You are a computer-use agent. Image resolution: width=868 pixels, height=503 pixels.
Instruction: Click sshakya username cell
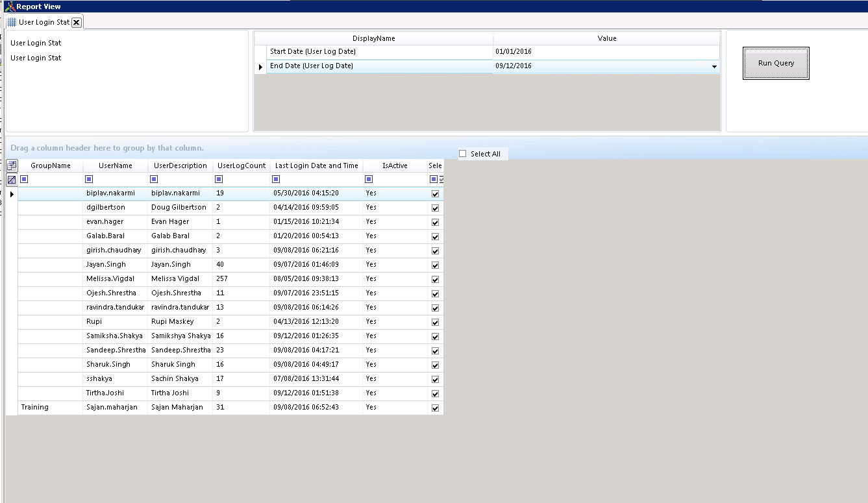tap(116, 379)
